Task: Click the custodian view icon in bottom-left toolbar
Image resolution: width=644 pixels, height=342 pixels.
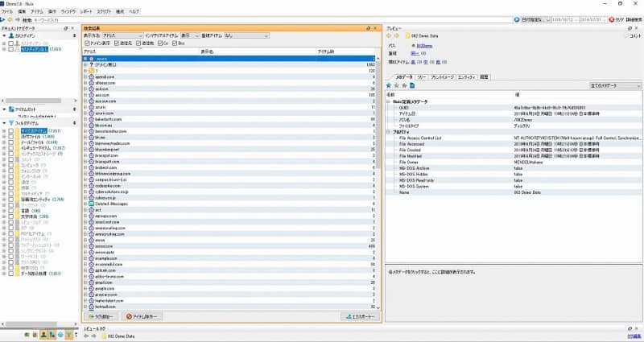Action: pyautogui.click(x=43, y=335)
